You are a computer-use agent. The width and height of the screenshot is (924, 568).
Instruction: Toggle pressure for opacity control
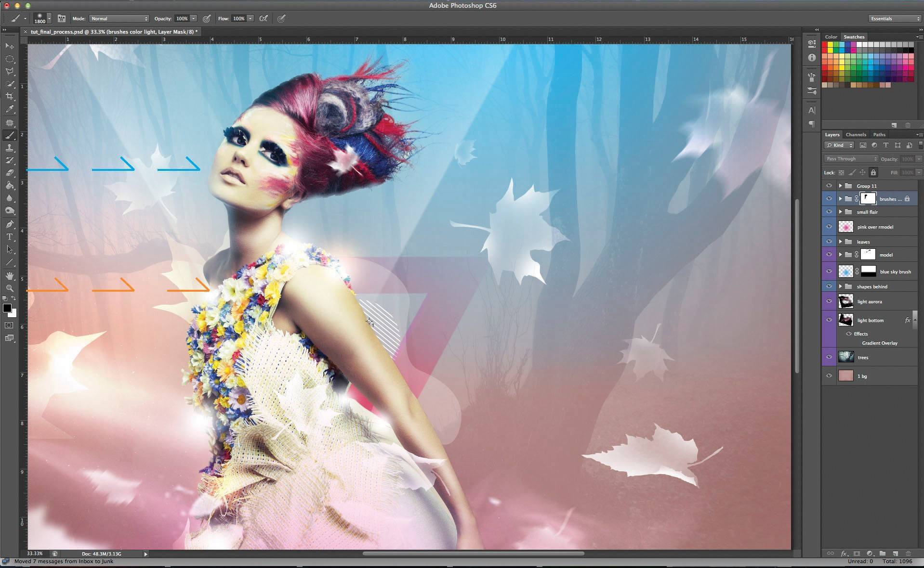207,18
